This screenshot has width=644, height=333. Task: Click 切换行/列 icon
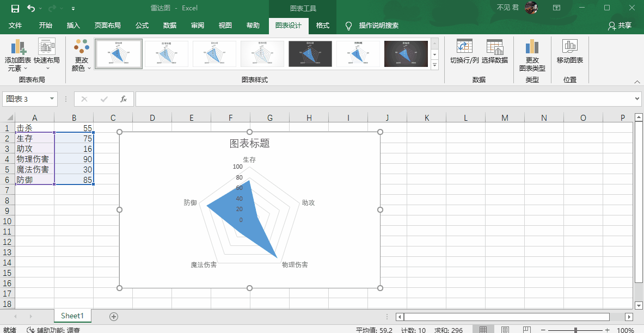(x=464, y=51)
